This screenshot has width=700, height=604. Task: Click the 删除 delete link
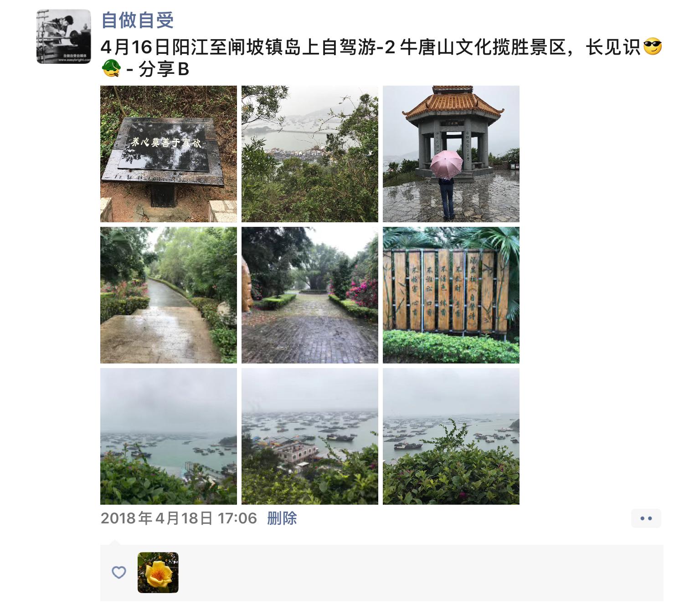[x=282, y=518]
